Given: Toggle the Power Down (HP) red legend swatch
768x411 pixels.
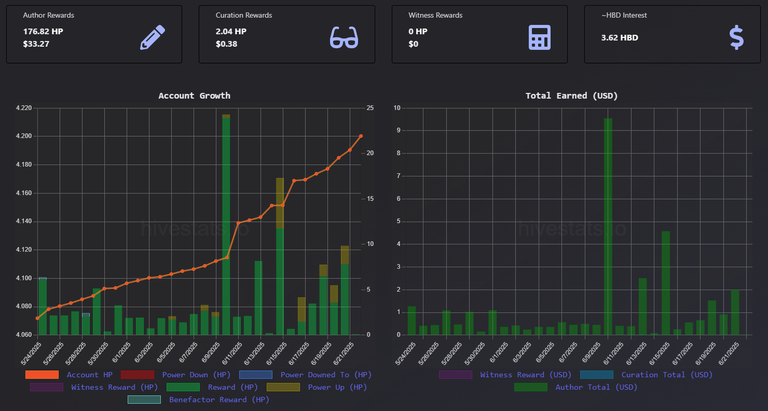Looking at the screenshot, I should (138, 375).
